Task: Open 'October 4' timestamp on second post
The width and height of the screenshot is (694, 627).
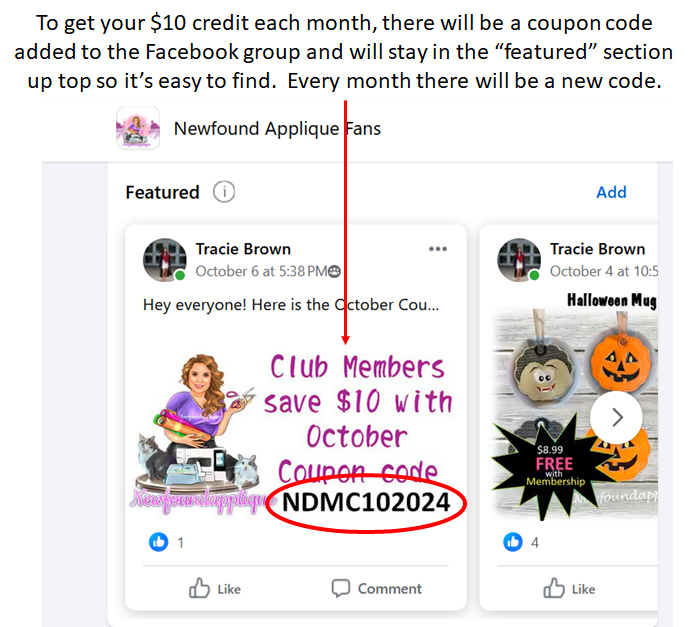Action: point(604,271)
